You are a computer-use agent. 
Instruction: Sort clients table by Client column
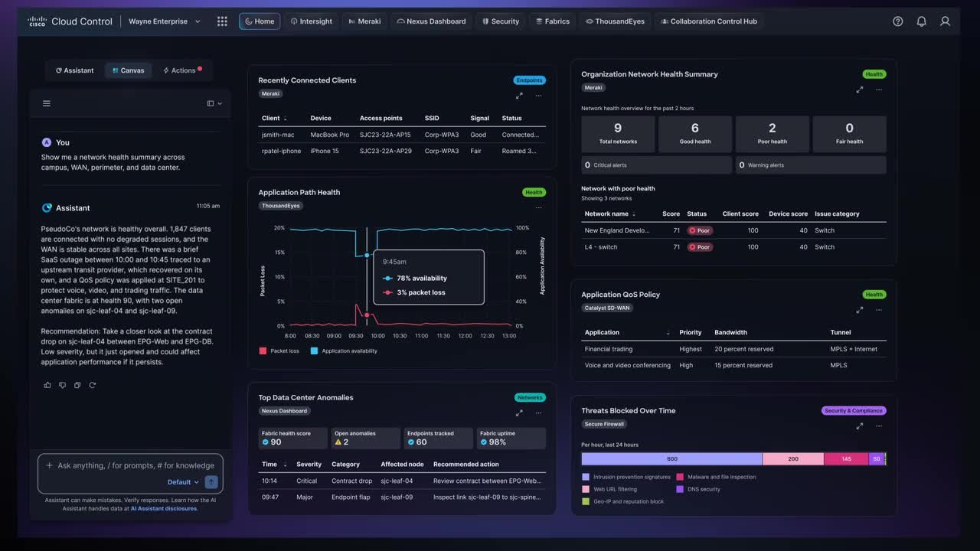(x=275, y=119)
